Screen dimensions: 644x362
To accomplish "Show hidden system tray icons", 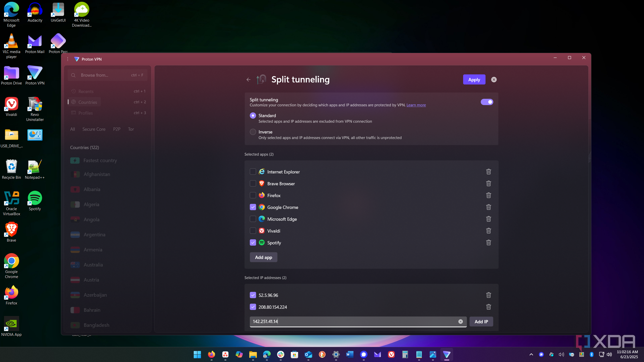I will click(531, 354).
